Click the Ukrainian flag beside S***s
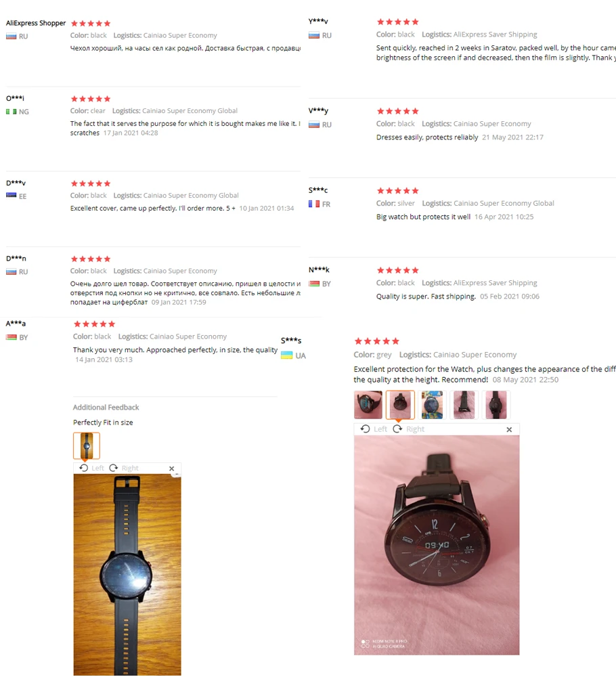This screenshot has height=677, width=616. coord(286,355)
